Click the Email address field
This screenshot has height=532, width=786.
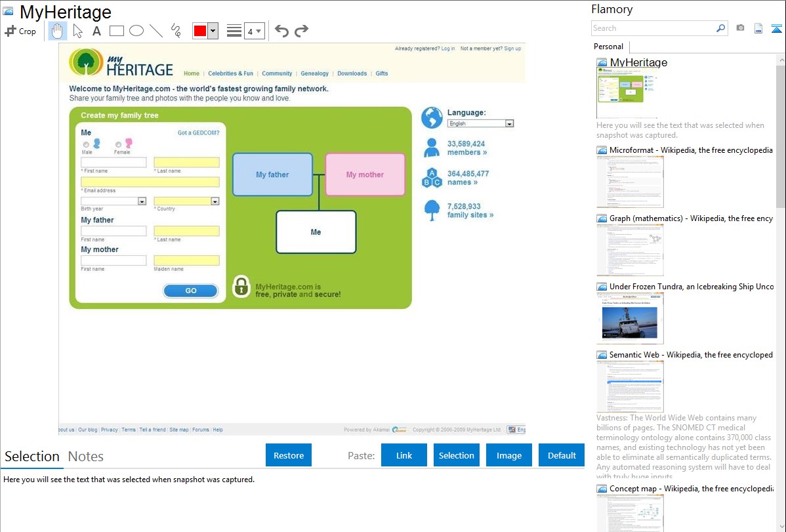click(x=150, y=182)
